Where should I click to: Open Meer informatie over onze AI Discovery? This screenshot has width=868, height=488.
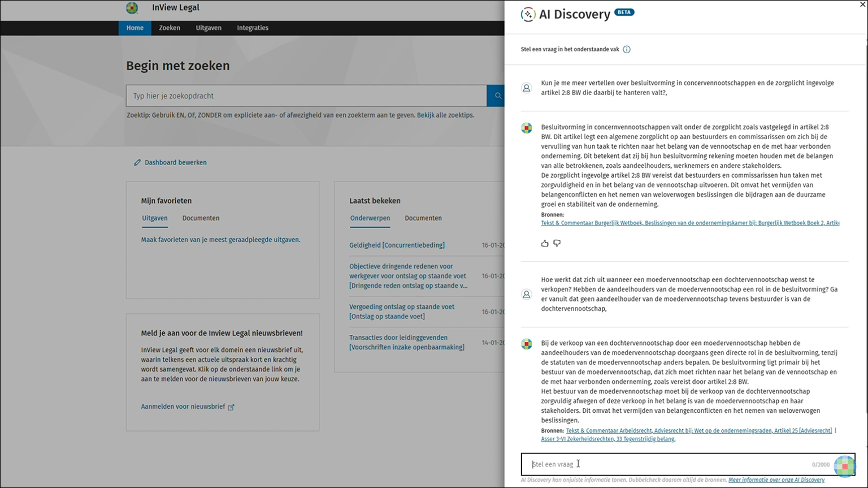pyautogui.click(x=776, y=480)
